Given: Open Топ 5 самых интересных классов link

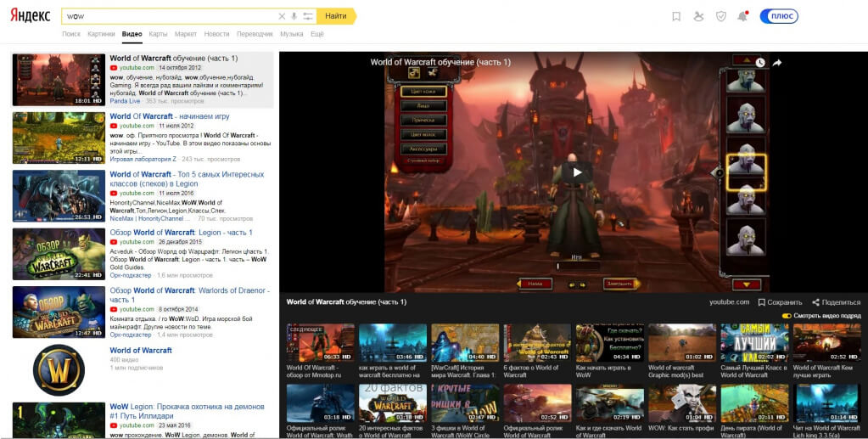Looking at the screenshot, I should tap(187, 178).
